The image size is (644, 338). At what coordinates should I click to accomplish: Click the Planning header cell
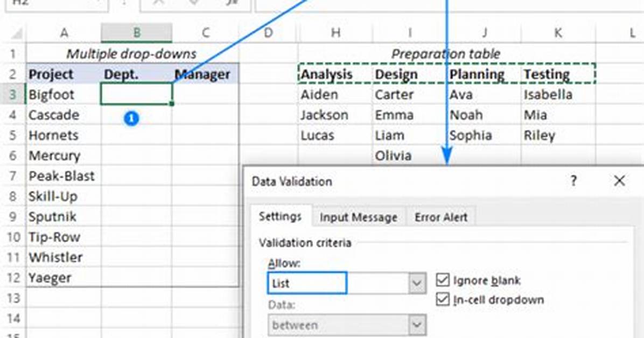coord(484,74)
